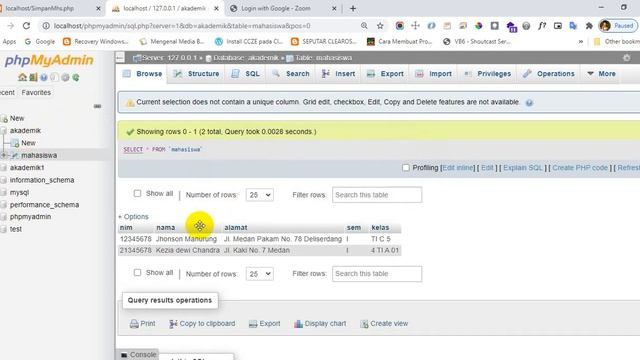Viewport: 640px width, 360px height.
Task: Expand the mysql database node
Action: pyautogui.click(x=4, y=192)
